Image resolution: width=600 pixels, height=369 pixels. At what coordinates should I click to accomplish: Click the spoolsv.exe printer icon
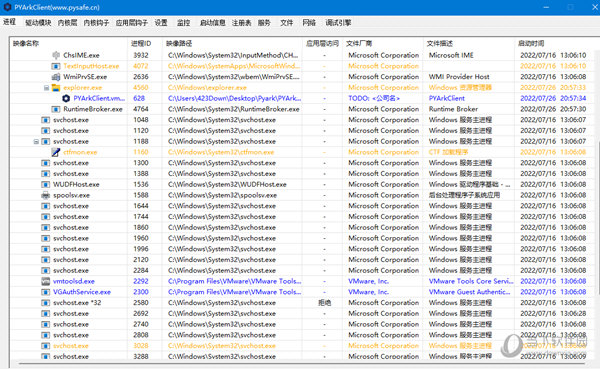click(46, 195)
